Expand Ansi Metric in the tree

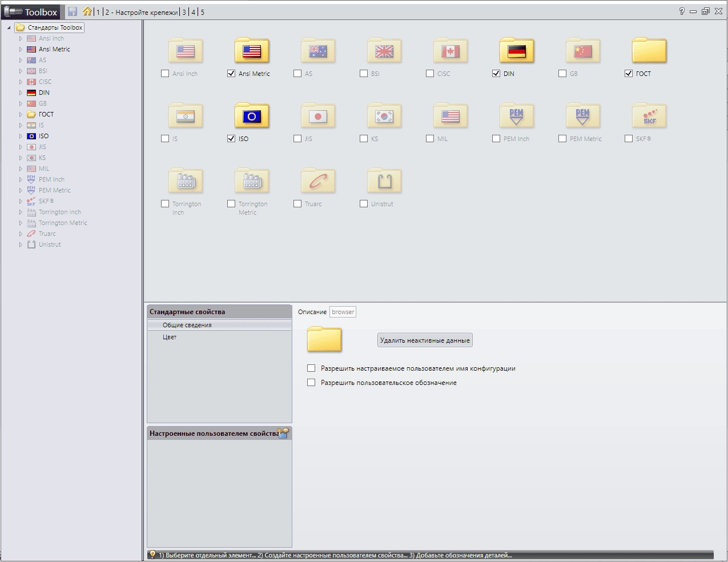click(21, 49)
